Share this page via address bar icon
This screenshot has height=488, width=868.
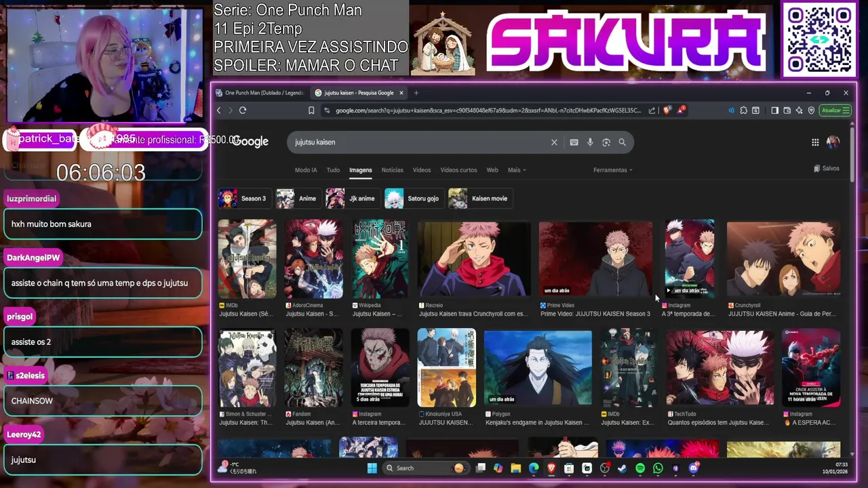pyautogui.click(x=652, y=110)
